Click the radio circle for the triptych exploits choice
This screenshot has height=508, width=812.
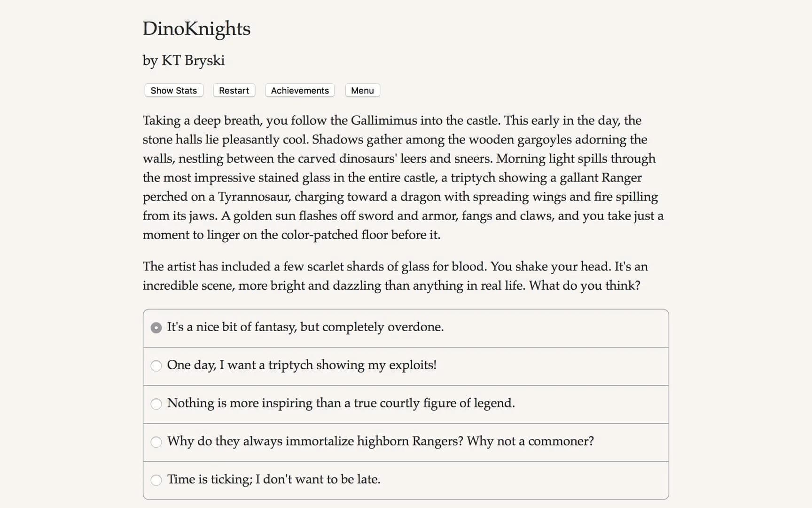click(x=156, y=365)
